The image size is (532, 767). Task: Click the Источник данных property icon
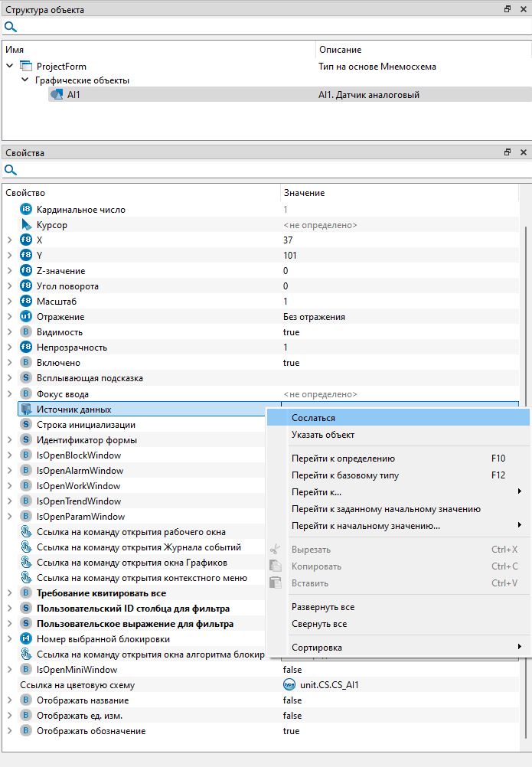click(26, 410)
